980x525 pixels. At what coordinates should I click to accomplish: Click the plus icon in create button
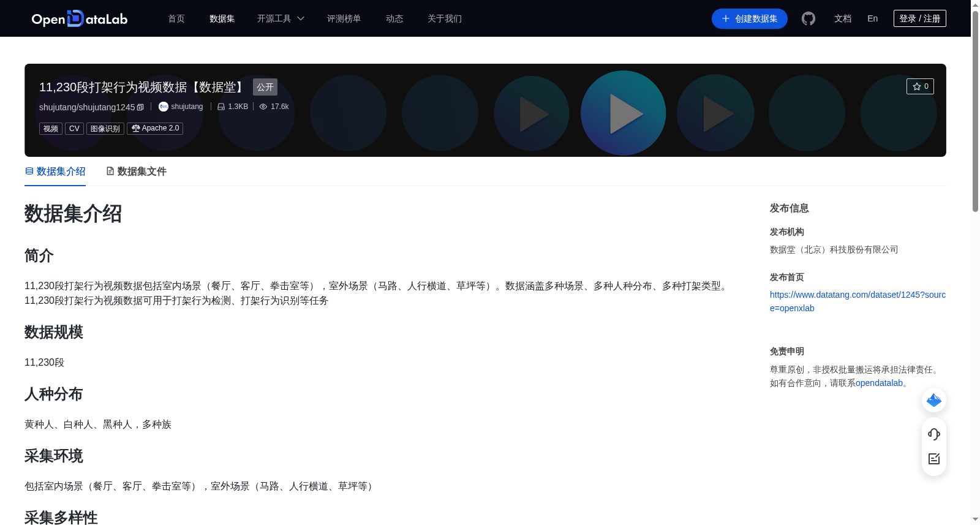click(x=726, y=18)
